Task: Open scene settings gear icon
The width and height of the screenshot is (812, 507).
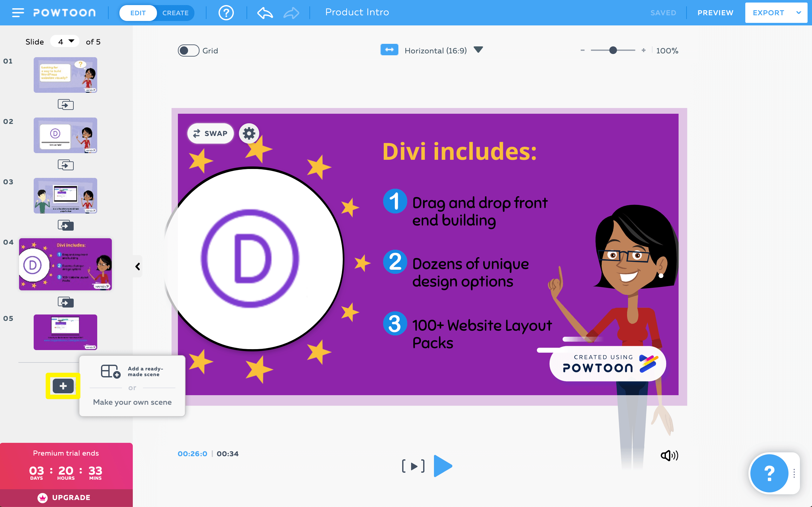Action: [x=249, y=133]
